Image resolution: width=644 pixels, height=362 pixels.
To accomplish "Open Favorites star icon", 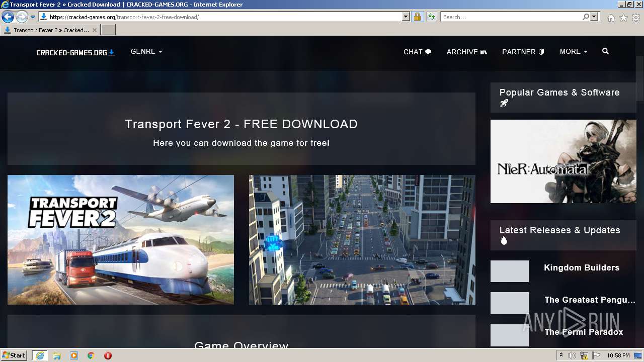I will pos(623,18).
